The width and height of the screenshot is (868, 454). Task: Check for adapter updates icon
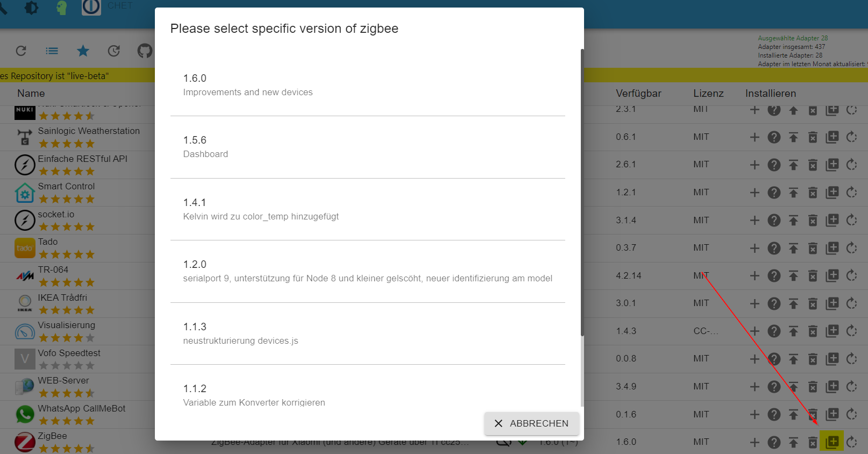(x=114, y=51)
